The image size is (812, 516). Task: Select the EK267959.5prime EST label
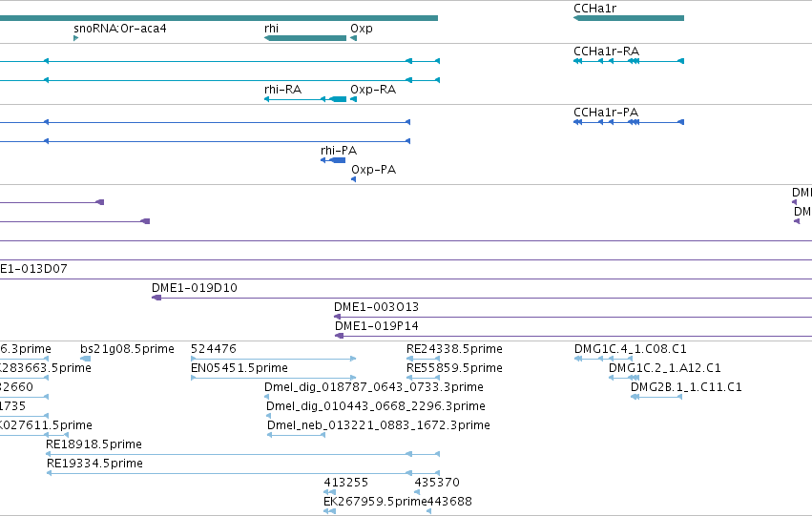click(375, 502)
